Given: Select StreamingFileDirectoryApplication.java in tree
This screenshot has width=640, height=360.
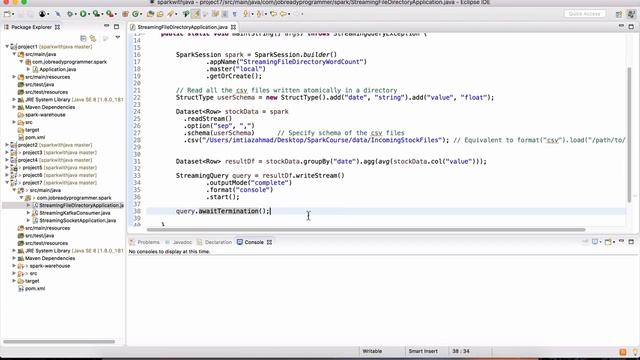Looking at the screenshot, I should pyautogui.click(x=81, y=205).
